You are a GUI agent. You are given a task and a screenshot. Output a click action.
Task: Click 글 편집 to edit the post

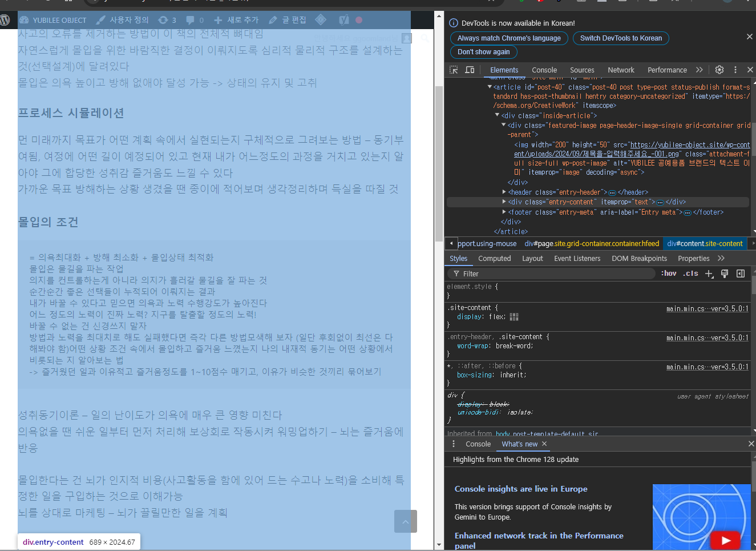tap(288, 20)
